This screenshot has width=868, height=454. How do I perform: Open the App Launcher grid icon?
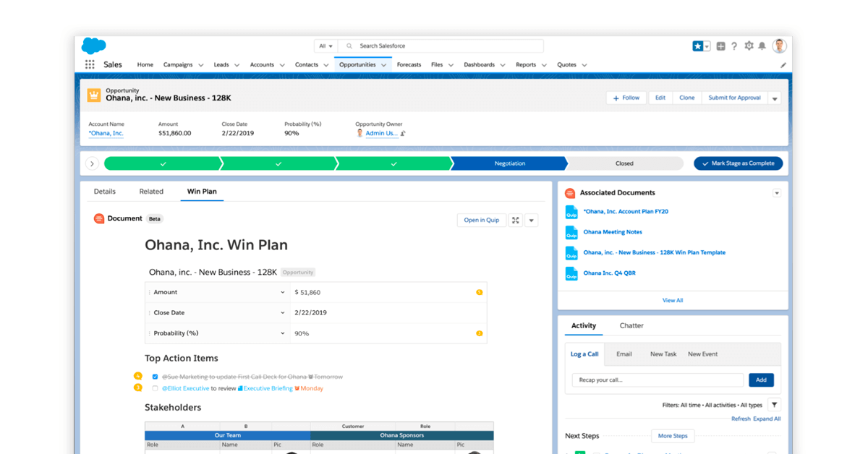(x=90, y=64)
